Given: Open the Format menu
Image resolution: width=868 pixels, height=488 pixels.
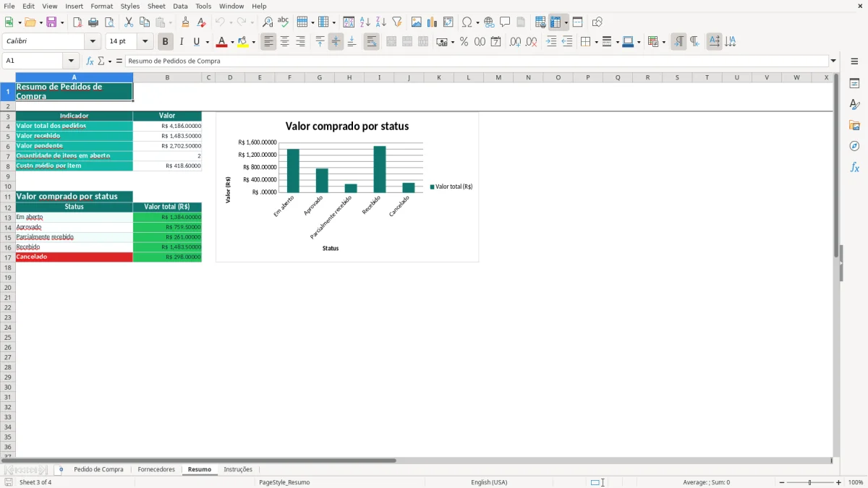Looking at the screenshot, I should [102, 6].
